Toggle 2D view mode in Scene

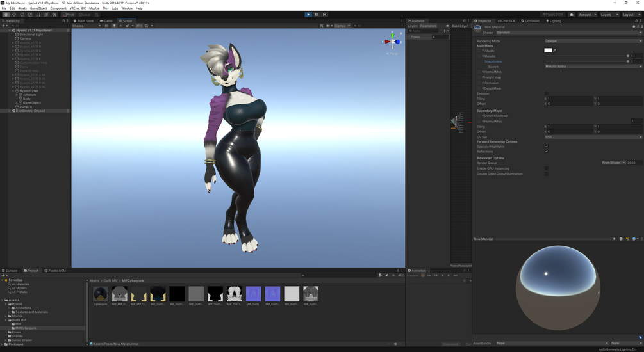106,26
